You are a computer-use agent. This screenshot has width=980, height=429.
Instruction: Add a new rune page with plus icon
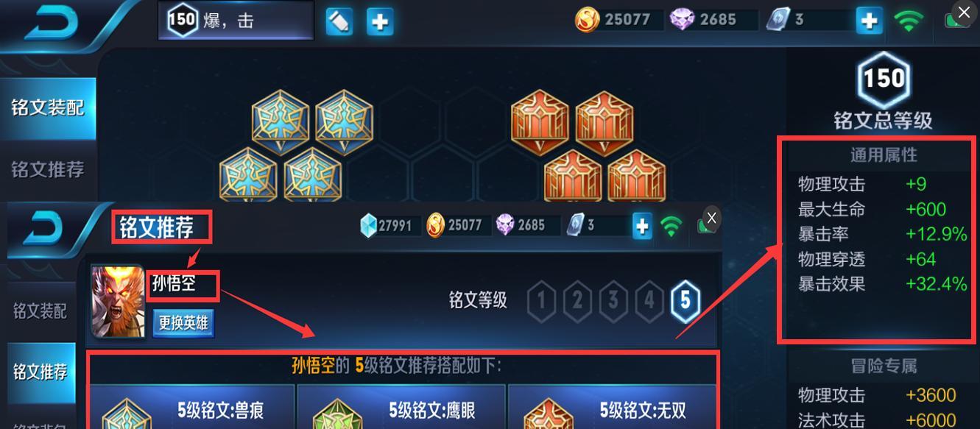(x=380, y=22)
